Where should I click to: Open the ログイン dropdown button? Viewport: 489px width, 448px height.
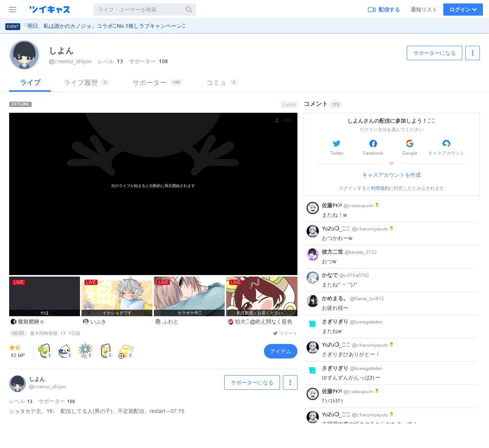[x=463, y=10]
